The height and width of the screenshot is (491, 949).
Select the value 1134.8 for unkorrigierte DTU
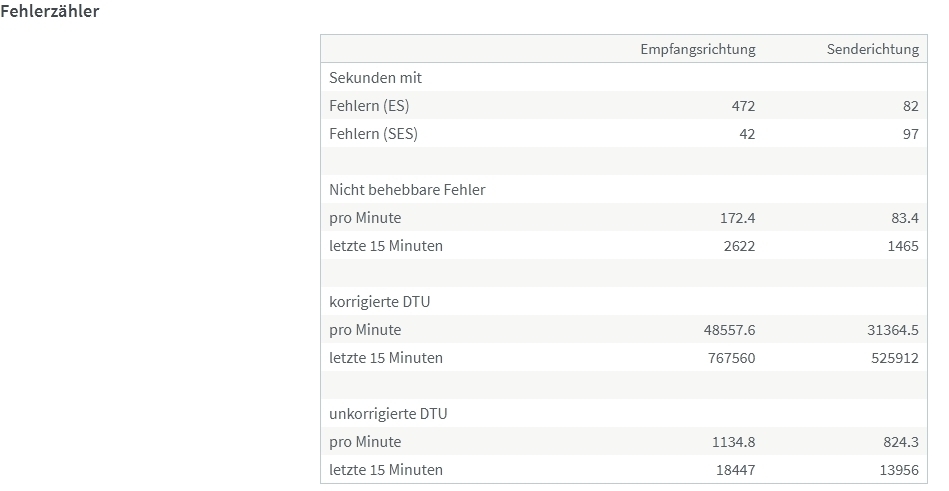pos(734,442)
